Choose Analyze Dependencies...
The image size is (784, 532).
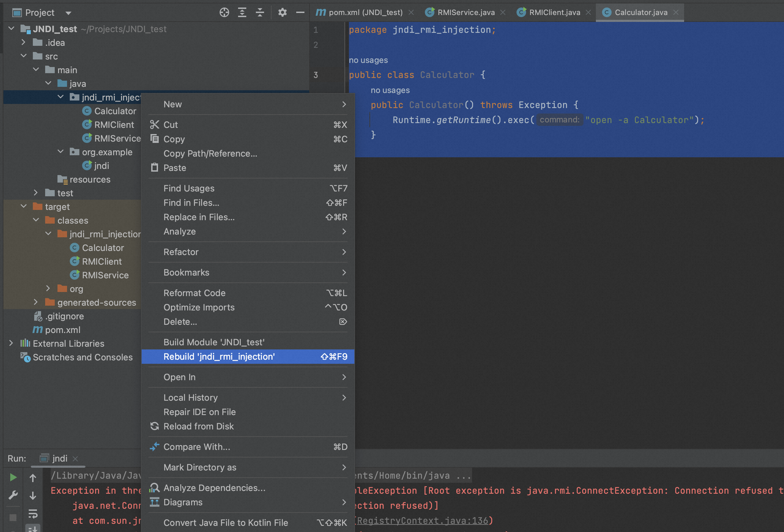(x=248, y=488)
